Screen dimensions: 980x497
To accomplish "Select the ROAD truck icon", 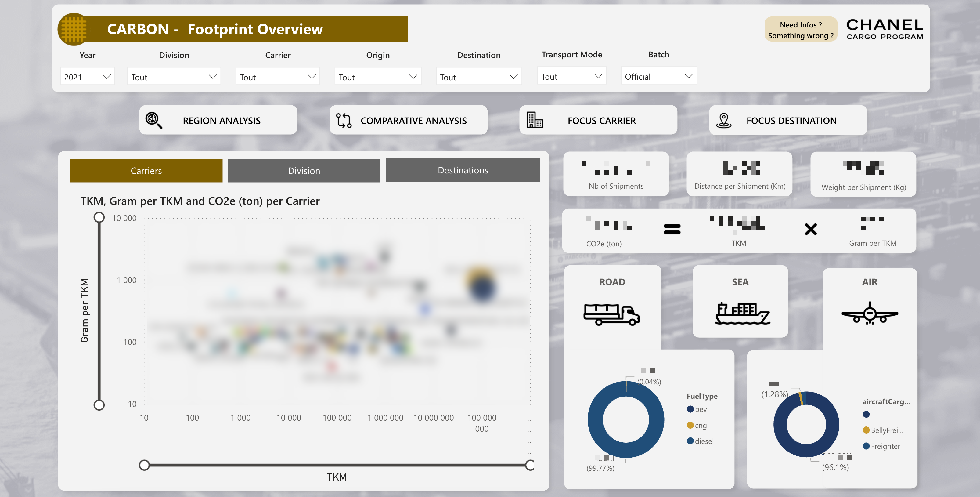I will click(611, 314).
